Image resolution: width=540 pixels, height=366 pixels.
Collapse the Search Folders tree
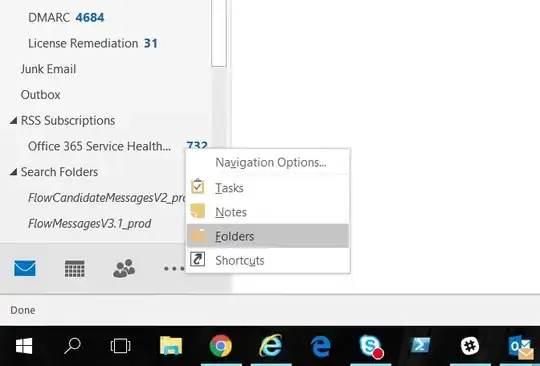pyautogui.click(x=13, y=172)
